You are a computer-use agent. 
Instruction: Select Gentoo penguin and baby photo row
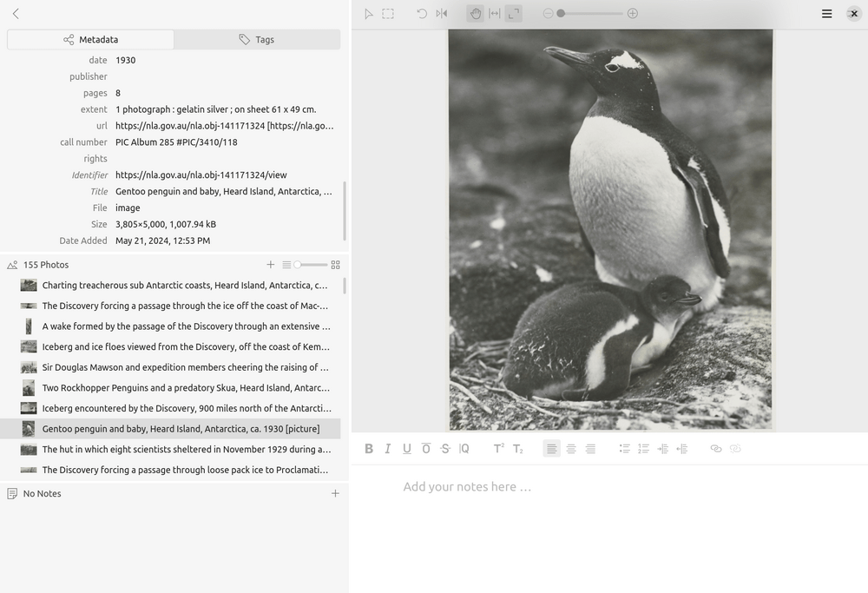pyautogui.click(x=170, y=429)
